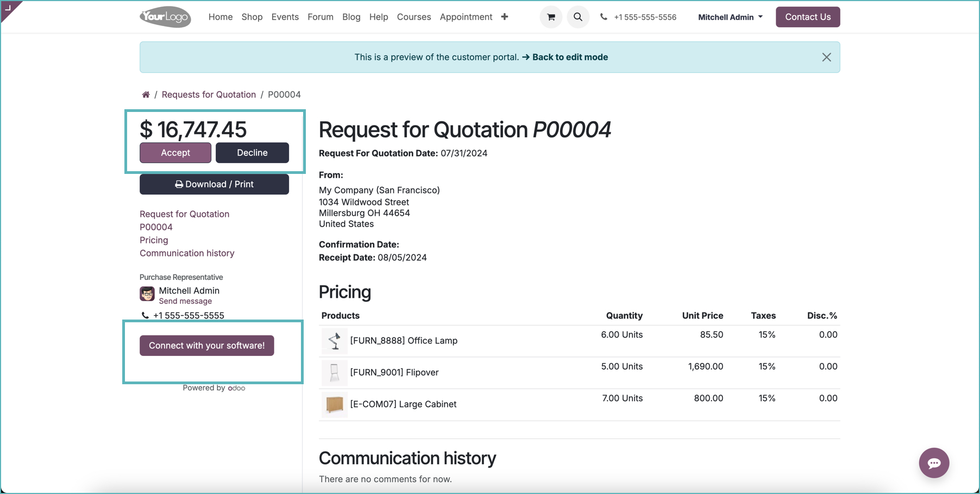This screenshot has height=494, width=980.
Task: Click Mitchell Admin's avatar picture
Action: (147, 294)
